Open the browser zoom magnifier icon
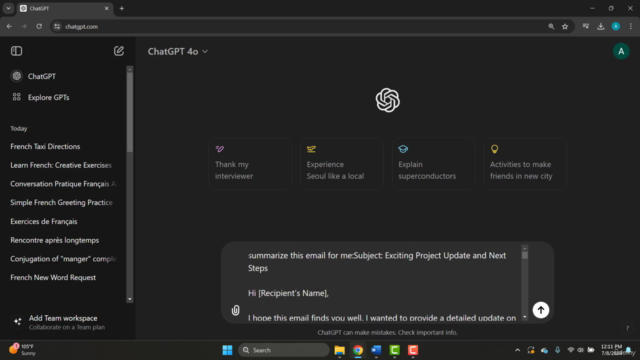Screen dimensions: 640x360 tap(551, 27)
